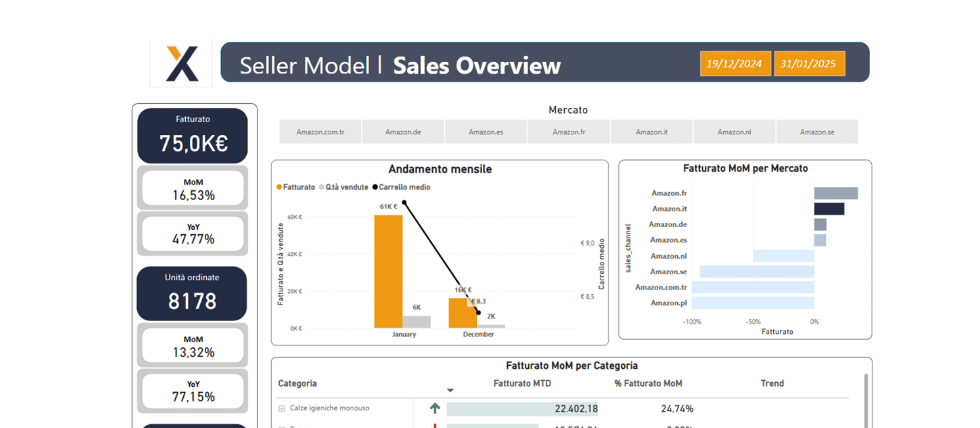
Task: Select the Amazon.fr bar in MoM chart
Action: tap(836, 193)
